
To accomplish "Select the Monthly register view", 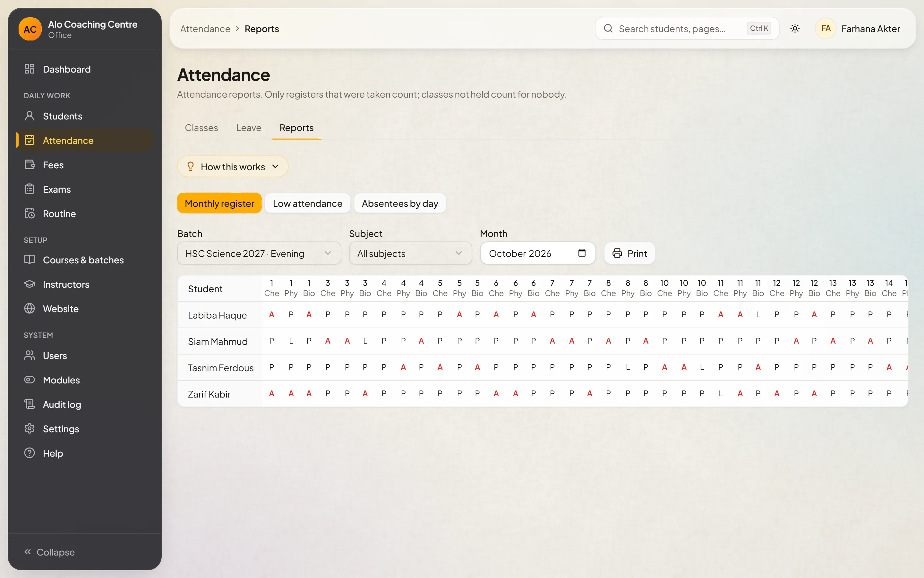I will coord(219,203).
